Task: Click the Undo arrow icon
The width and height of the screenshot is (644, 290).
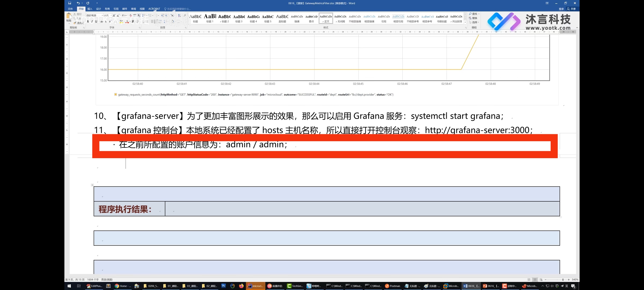Action: coord(78,3)
